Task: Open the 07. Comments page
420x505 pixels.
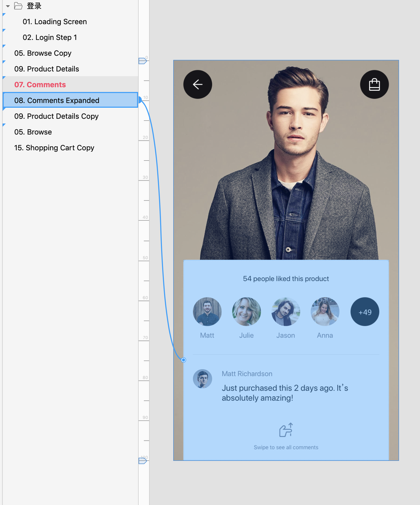Action: click(40, 85)
